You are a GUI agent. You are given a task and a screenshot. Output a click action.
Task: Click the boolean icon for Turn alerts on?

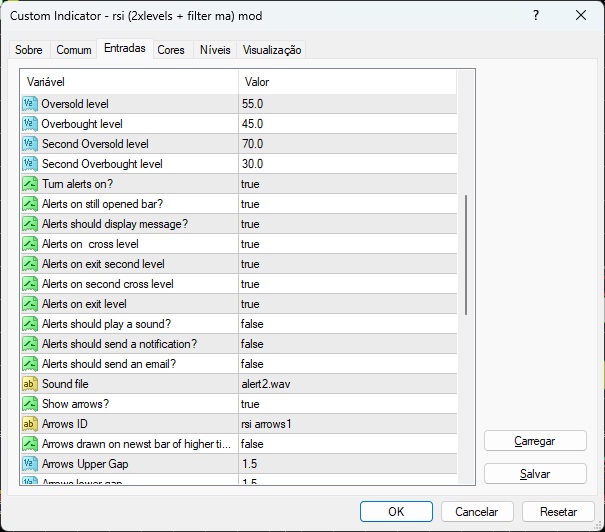click(x=29, y=184)
